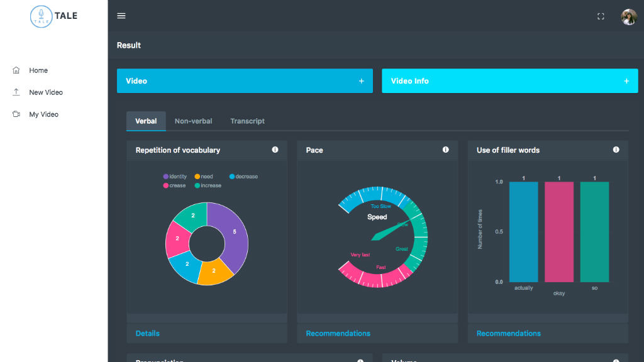644x362 pixels.
Task: Show info for Use of filler words
Action: [616, 150]
